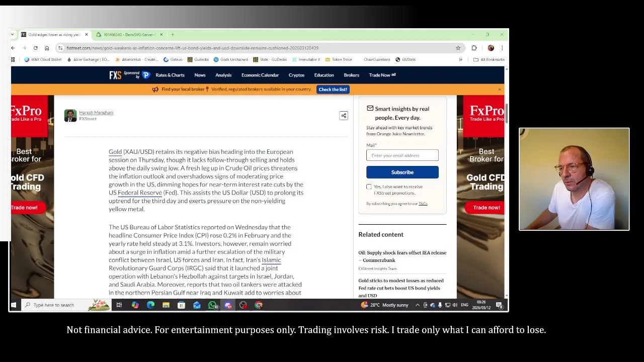Viewport: 644px width, 362px height.
Task: Open the Apps grid in bookmarks bar
Action: (13, 59)
